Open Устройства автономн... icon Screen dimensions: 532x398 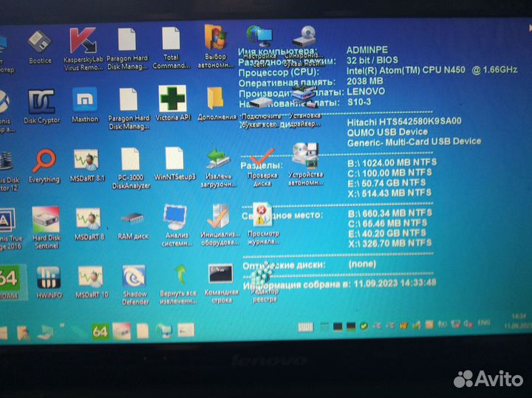pyautogui.click(x=305, y=165)
